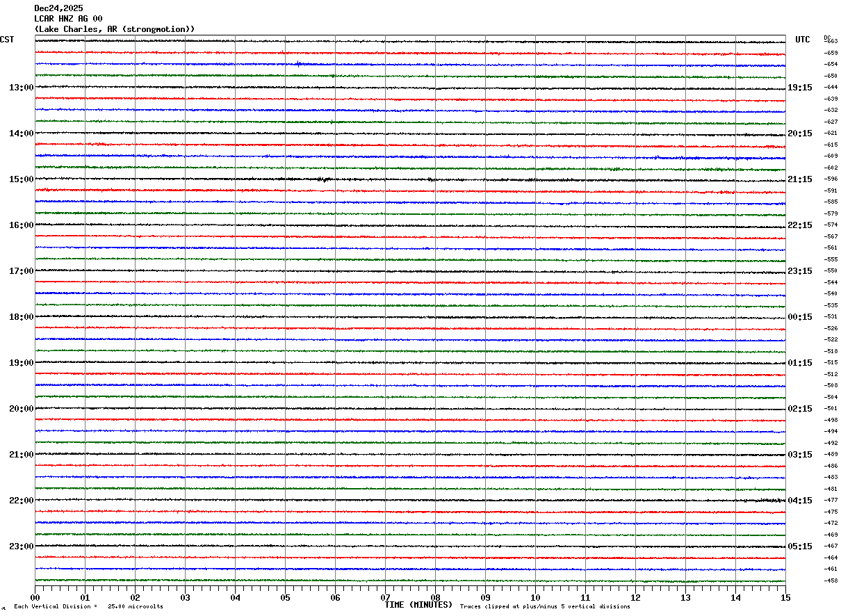Image resolution: width=841 pixels, height=616 pixels.
Task: Click the TIME (MINUTES) axis title
Action: pos(418,605)
